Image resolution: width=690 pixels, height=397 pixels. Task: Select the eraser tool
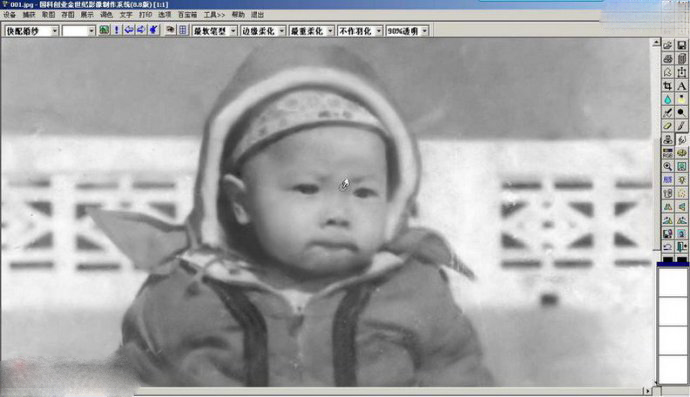point(668,126)
